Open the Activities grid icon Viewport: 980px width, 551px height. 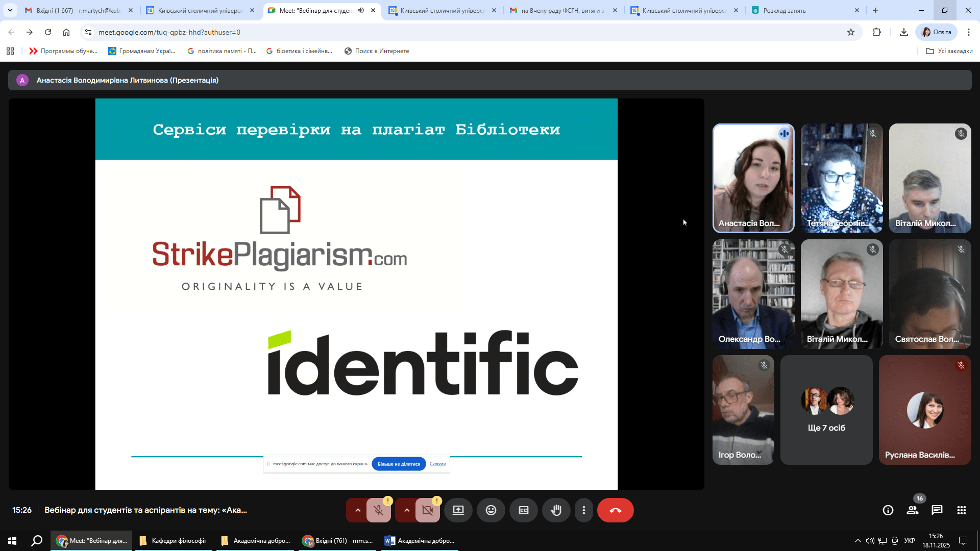[x=962, y=510]
